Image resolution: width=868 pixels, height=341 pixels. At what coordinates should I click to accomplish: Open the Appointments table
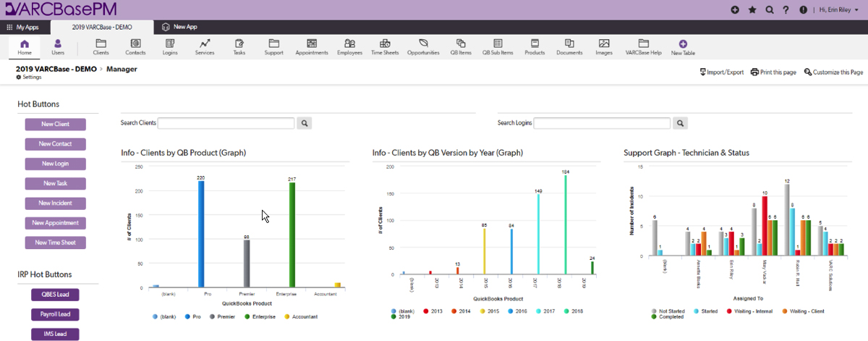click(312, 47)
